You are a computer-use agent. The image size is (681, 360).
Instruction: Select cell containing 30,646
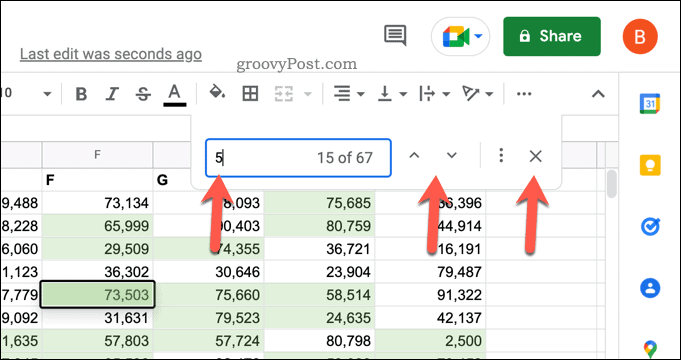[208, 272]
